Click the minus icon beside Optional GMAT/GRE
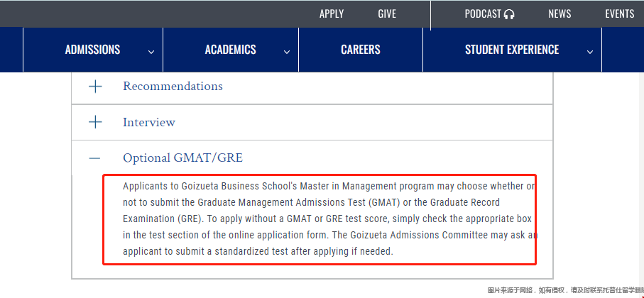 95,158
